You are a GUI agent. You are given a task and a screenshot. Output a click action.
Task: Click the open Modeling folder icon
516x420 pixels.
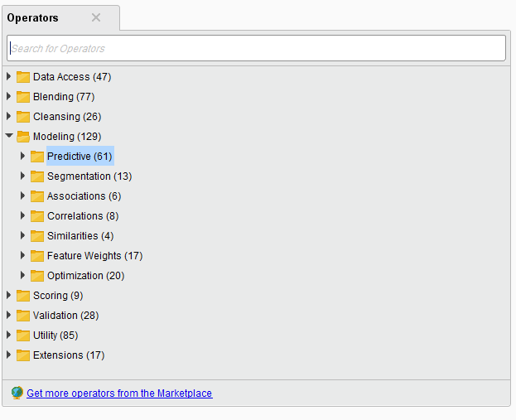(x=23, y=136)
